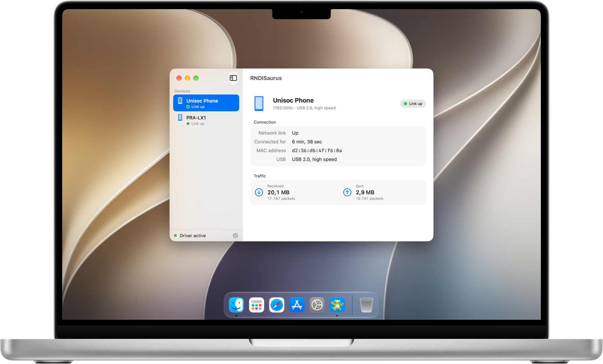Image resolution: width=603 pixels, height=364 pixels.
Task: Click the USB row value 'USB 2.0, high speed'
Action: coord(314,159)
